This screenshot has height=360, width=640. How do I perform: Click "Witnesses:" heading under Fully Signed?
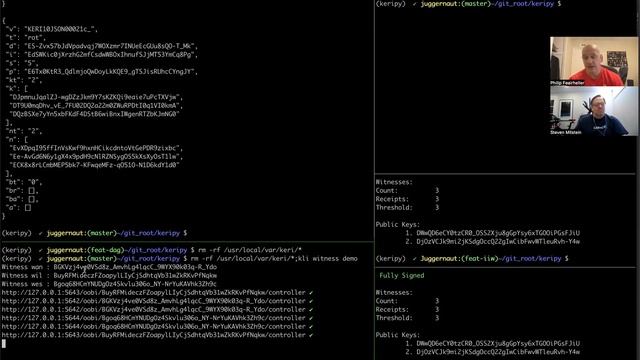[x=394, y=293]
